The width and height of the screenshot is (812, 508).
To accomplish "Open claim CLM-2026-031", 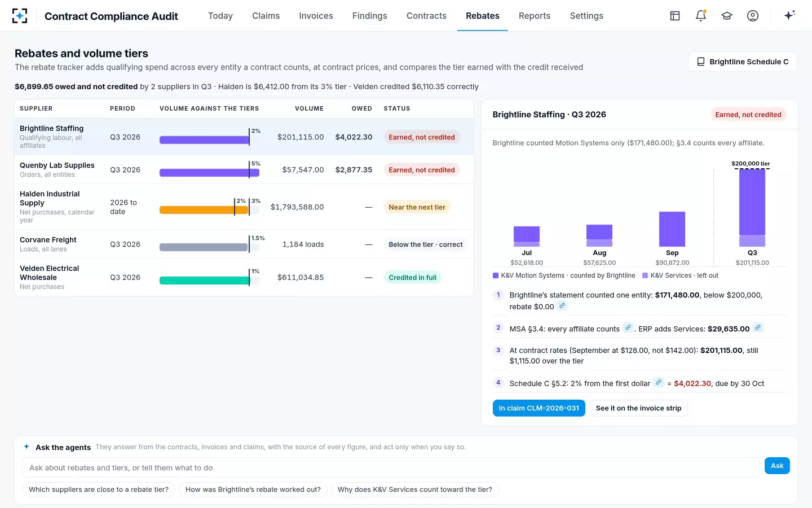I will pyautogui.click(x=539, y=408).
